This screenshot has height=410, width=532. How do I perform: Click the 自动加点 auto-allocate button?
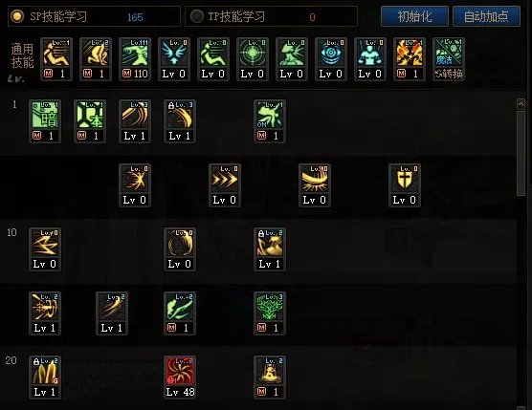486,16
